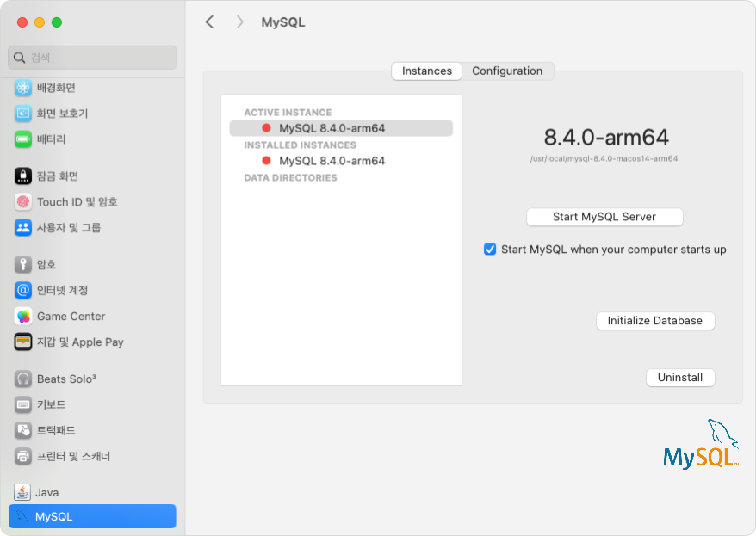The height and width of the screenshot is (536, 756).
Task: Toggle Start MySQL when computer starts up
Action: (x=490, y=249)
